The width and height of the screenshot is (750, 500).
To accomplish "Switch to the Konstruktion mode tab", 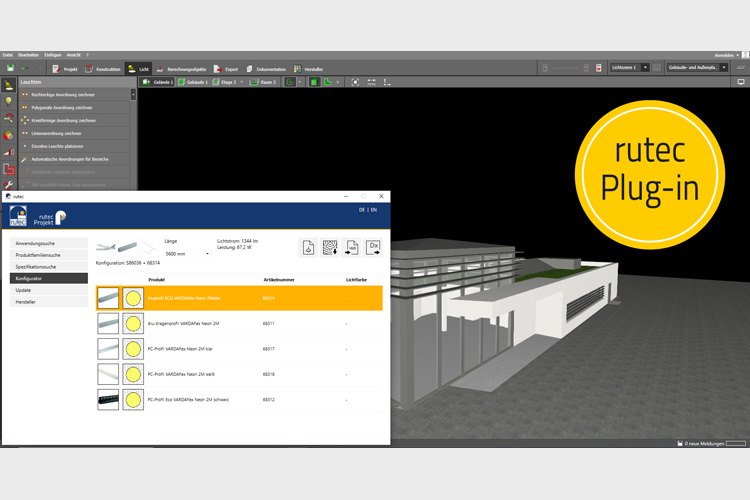I will click(x=103, y=69).
